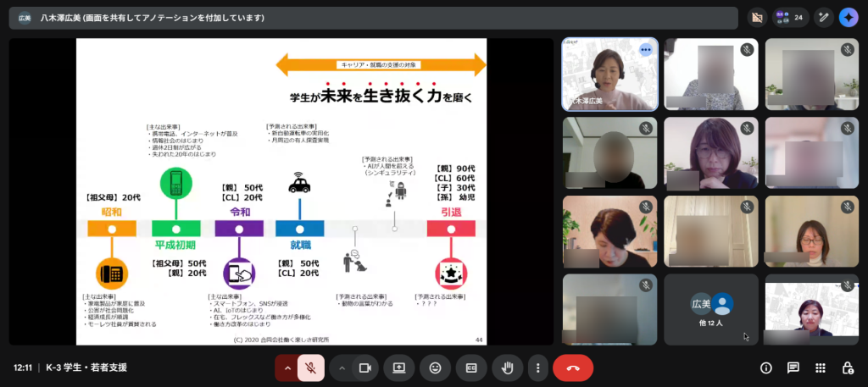Show the 24 participants list
The image size is (868, 387).
[x=790, y=17]
